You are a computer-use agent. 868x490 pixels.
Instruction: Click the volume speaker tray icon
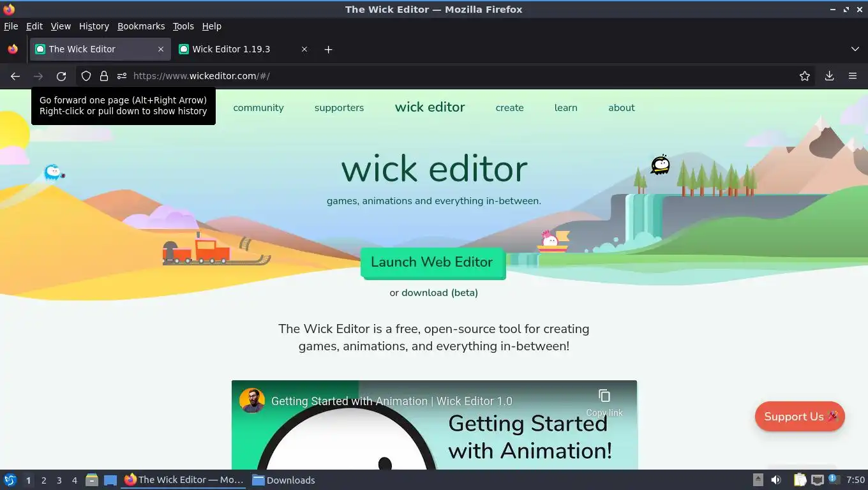(x=776, y=480)
